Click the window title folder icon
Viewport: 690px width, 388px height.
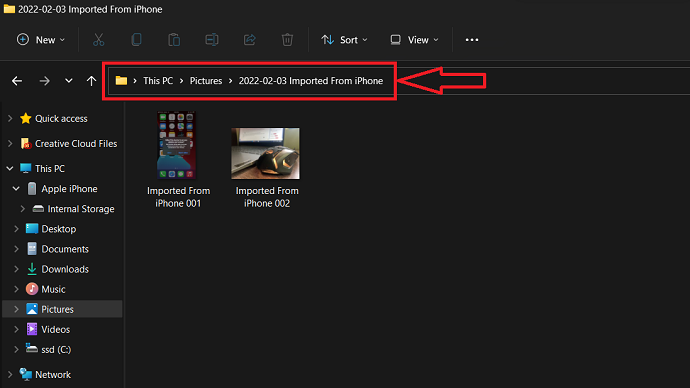pyautogui.click(x=9, y=9)
